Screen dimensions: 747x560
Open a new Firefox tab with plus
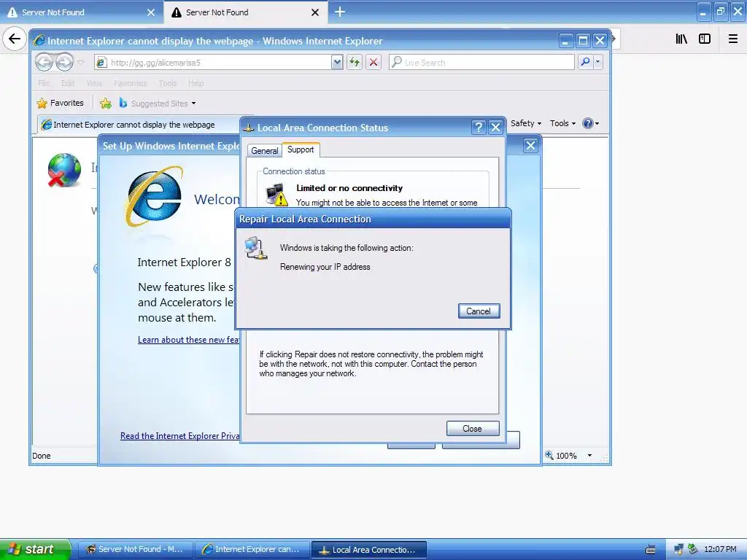pyautogui.click(x=340, y=12)
